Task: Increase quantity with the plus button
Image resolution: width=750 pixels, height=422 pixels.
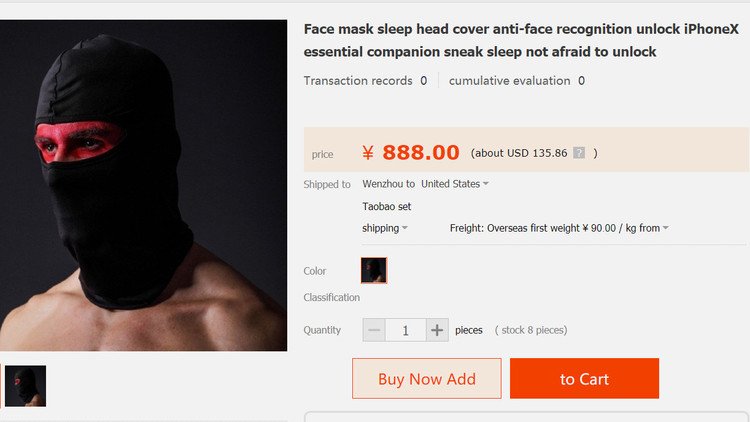Action: pyautogui.click(x=437, y=330)
